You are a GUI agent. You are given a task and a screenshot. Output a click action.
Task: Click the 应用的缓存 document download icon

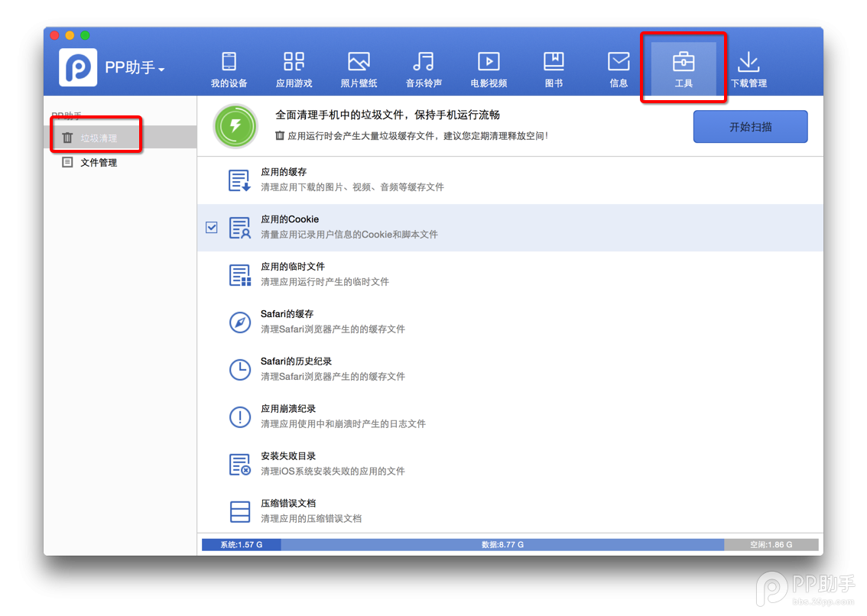pyautogui.click(x=239, y=180)
